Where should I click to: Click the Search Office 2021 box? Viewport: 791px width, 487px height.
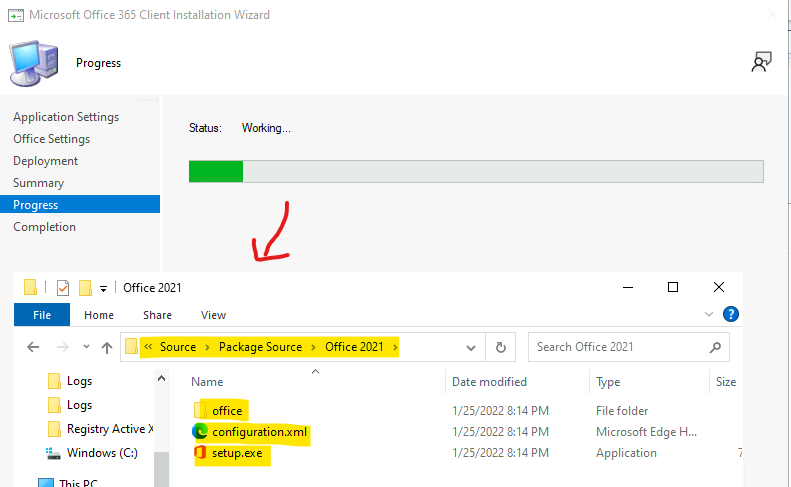pyautogui.click(x=618, y=347)
